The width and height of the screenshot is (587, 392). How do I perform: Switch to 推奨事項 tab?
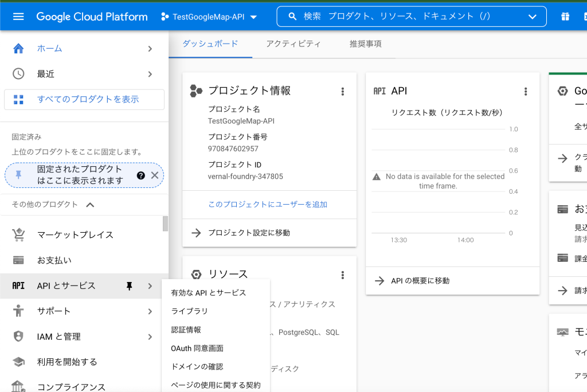click(x=365, y=44)
